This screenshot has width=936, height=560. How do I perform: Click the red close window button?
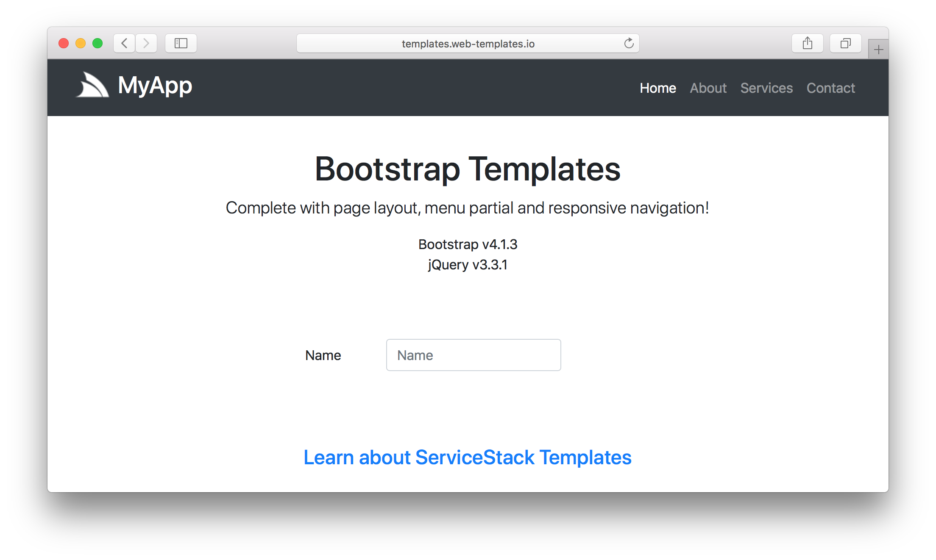(x=64, y=43)
